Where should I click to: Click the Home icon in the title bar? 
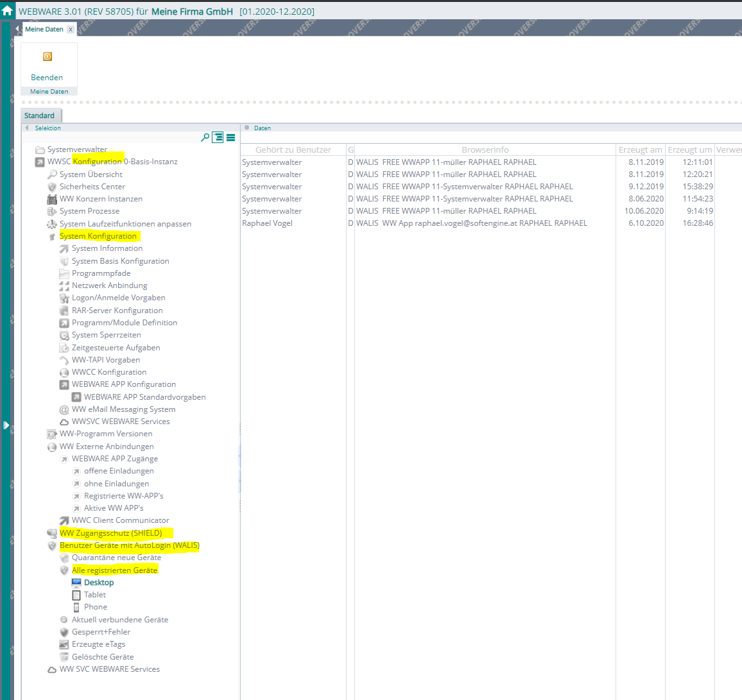[8, 11]
